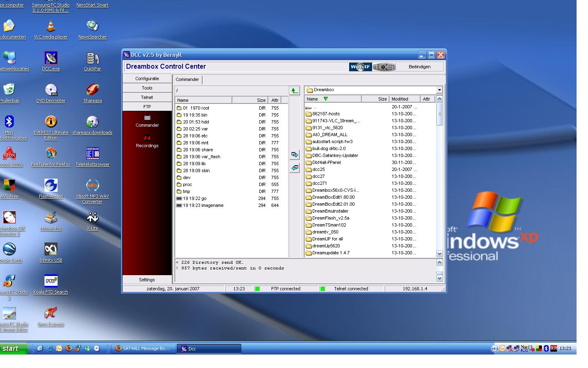This screenshot has height=368, width=588.
Task: Transfer file to the left pane arrow
Action: 294,168
